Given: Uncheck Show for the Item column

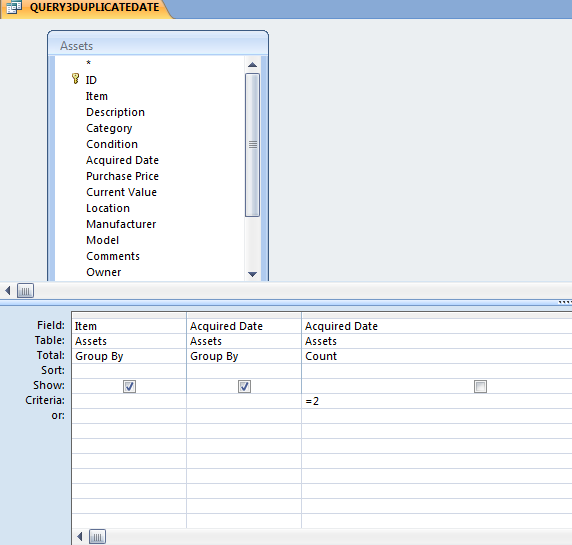Looking at the screenshot, I should (130, 386).
